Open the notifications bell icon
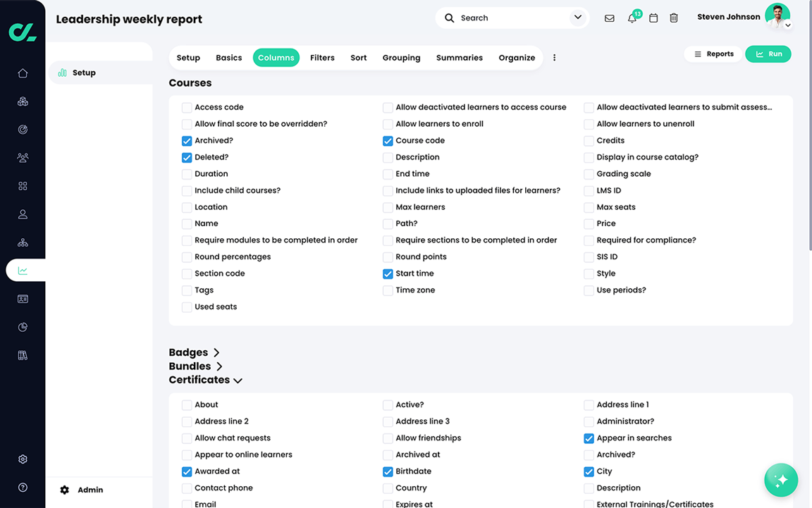812x508 pixels. coord(632,18)
